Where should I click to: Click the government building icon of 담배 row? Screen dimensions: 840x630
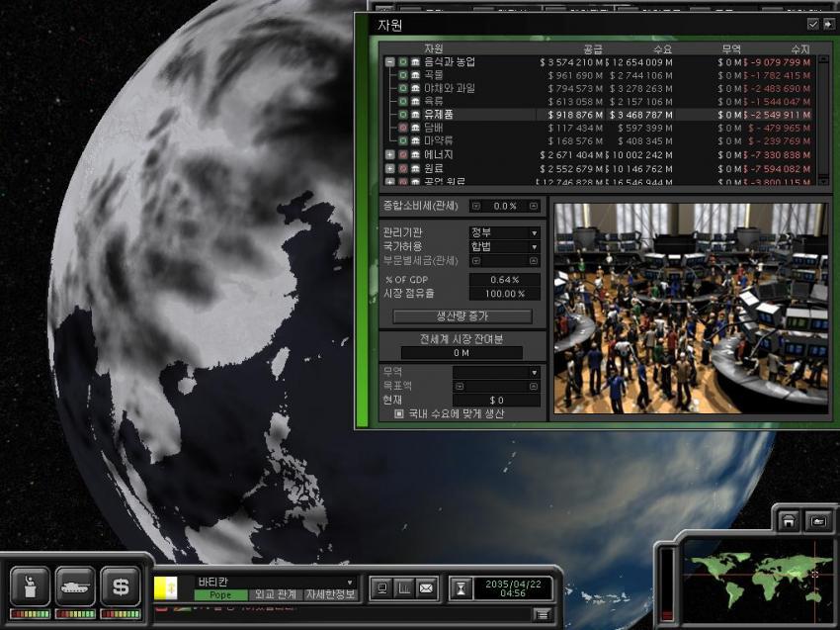[416, 128]
